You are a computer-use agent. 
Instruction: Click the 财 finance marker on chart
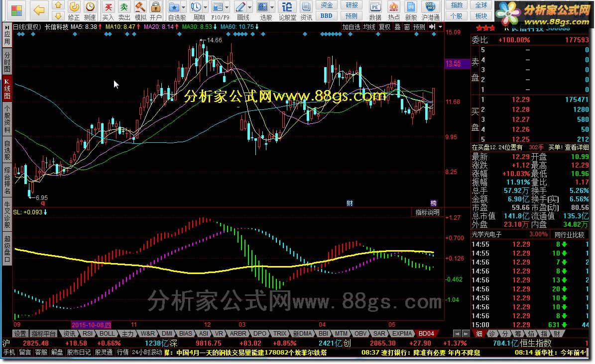(x=350, y=203)
